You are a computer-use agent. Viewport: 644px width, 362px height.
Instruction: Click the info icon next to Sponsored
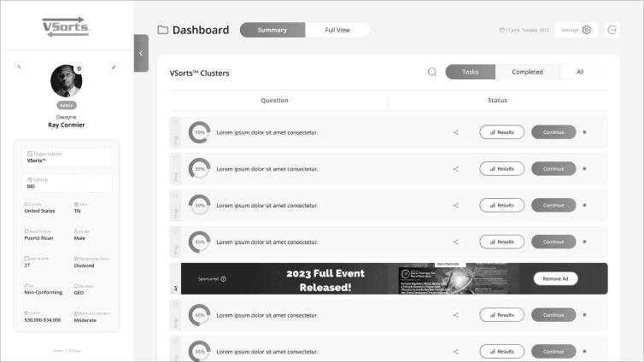pyautogui.click(x=224, y=279)
